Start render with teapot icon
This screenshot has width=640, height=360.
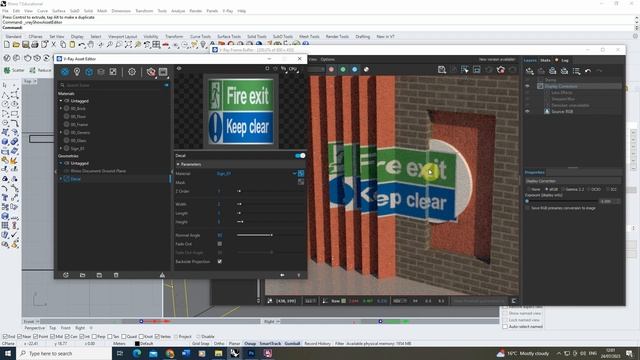point(151,72)
